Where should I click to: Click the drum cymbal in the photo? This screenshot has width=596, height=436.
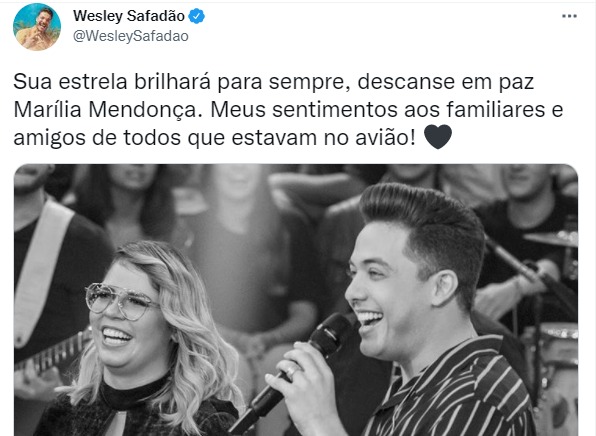tap(551, 239)
